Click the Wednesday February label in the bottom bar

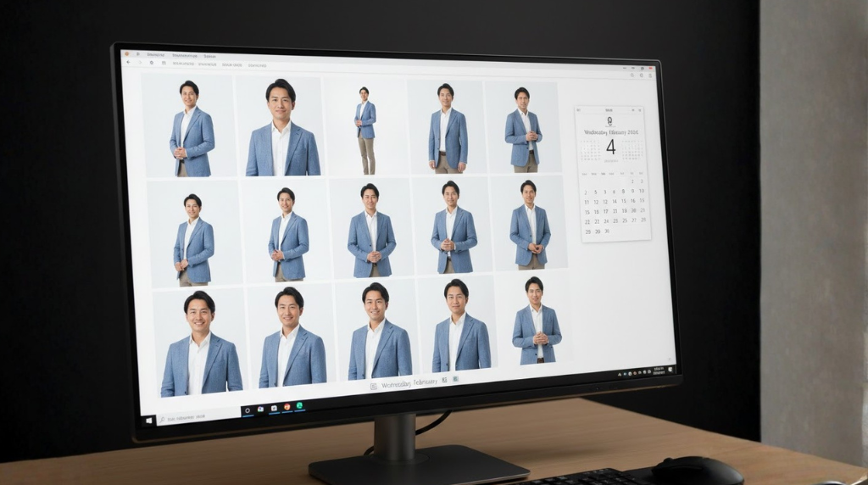point(409,383)
